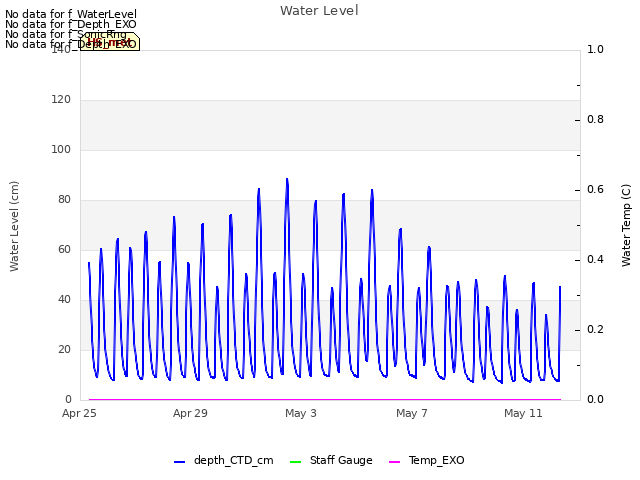Image resolution: width=640 pixels, height=480 pixels.
Task: Click the 'Water Level' chart title
Action: click(x=319, y=11)
